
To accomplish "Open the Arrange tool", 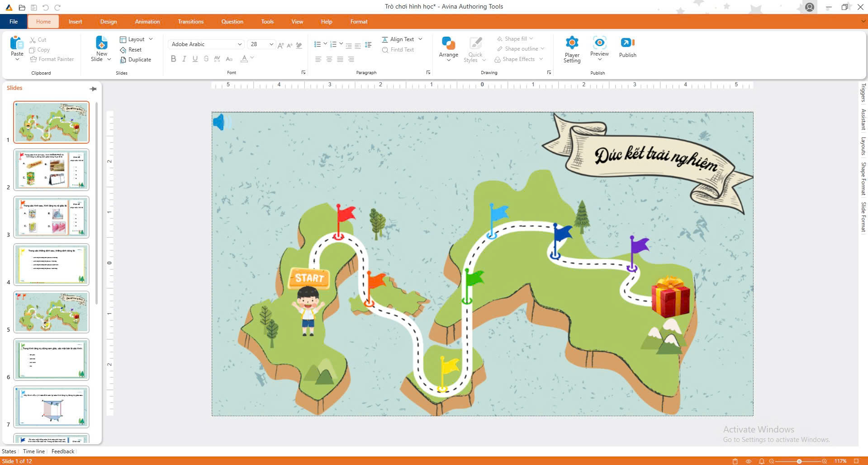I will coord(448,44).
